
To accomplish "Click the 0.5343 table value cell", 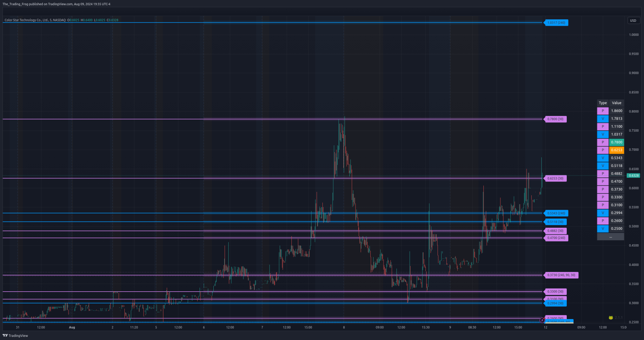I will tap(617, 158).
